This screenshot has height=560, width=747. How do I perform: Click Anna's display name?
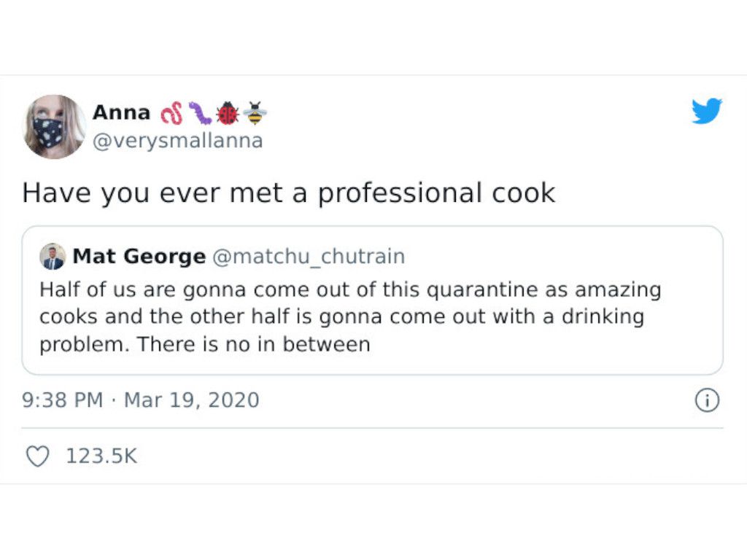(121, 112)
